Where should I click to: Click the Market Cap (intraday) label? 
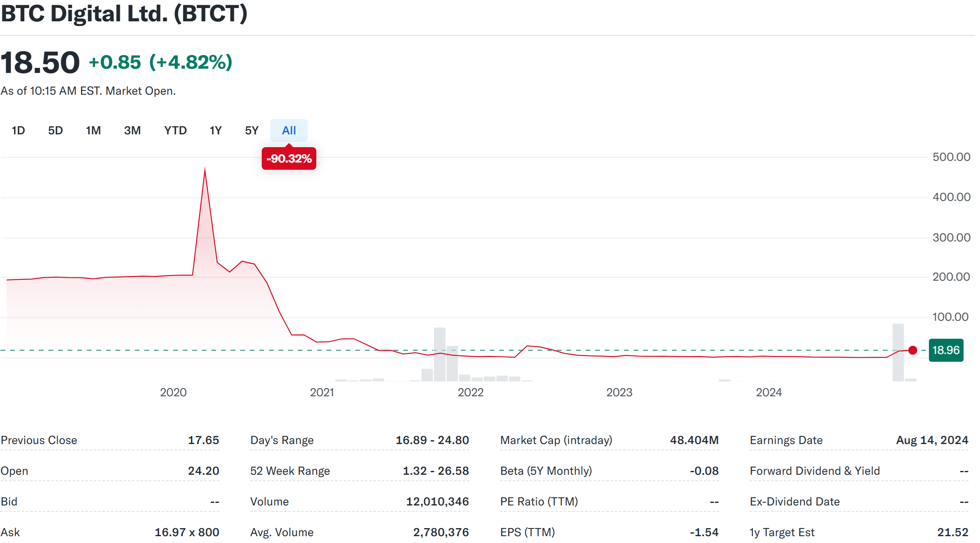pos(556,440)
